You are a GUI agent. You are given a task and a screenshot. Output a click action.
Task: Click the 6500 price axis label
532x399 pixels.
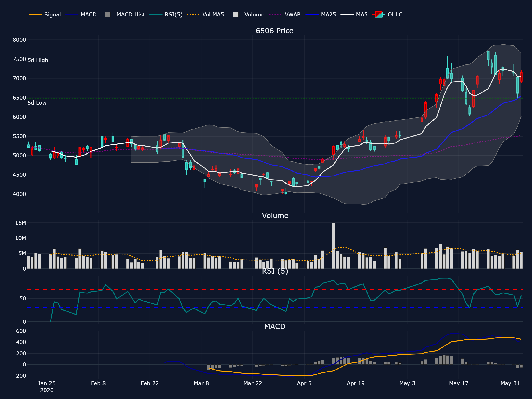pos(19,98)
